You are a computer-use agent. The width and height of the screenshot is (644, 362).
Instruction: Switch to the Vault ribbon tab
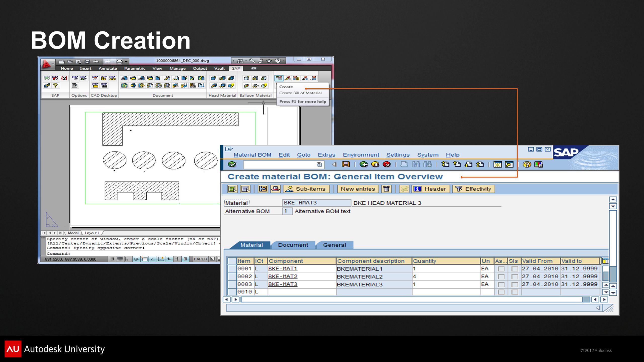[x=219, y=68]
